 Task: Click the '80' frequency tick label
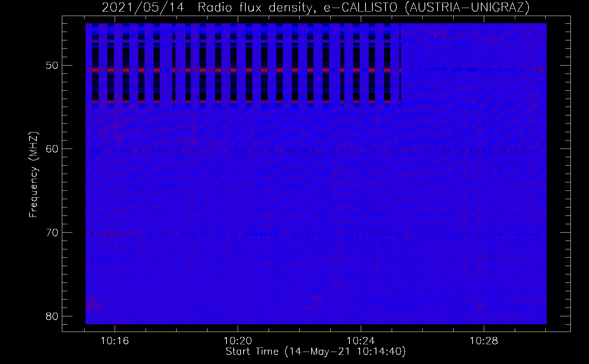pyautogui.click(x=52, y=316)
